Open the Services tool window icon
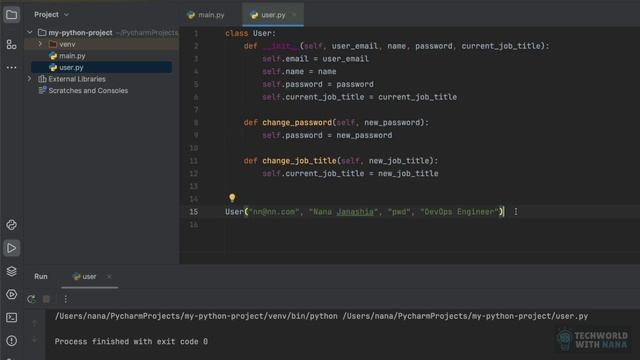The width and height of the screenshot is (640, 360). pos(11,294)
